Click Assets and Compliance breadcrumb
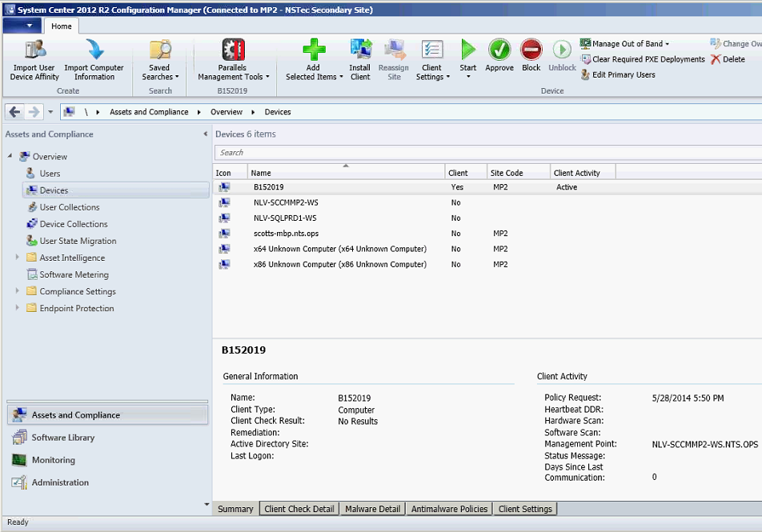 [149, 112]
